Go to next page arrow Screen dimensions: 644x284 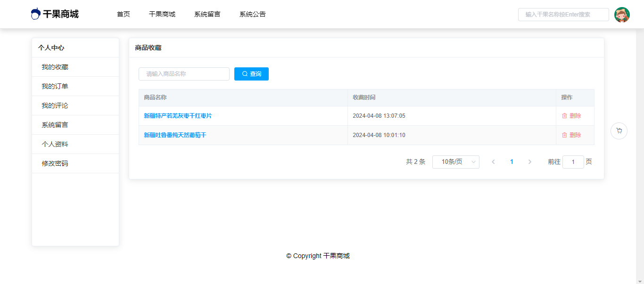click(x=529, y=162)
